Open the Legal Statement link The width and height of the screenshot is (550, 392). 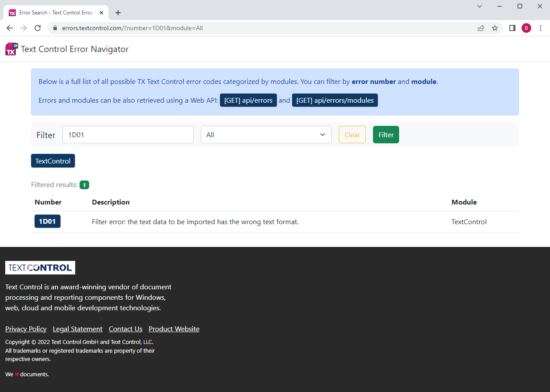[77, 329]
